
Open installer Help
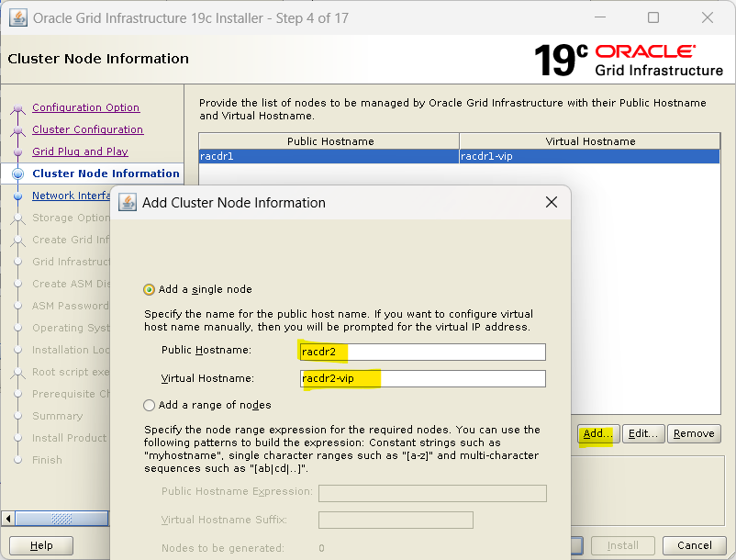41,545
